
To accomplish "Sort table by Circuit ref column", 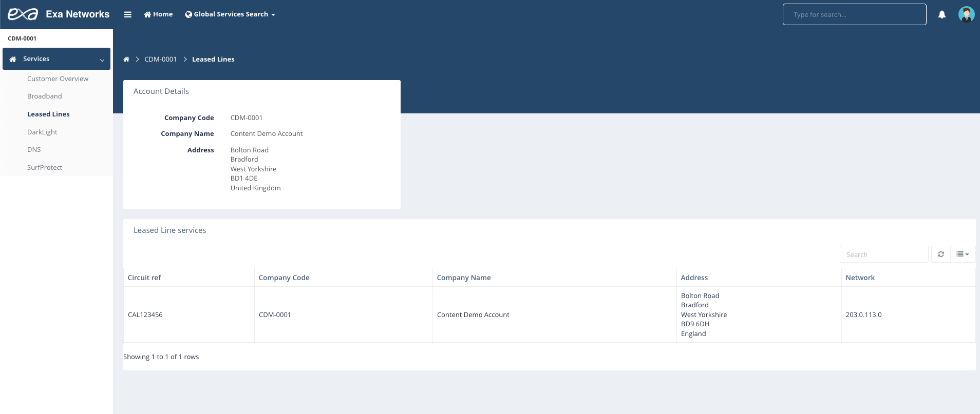I will coord(144,278).
